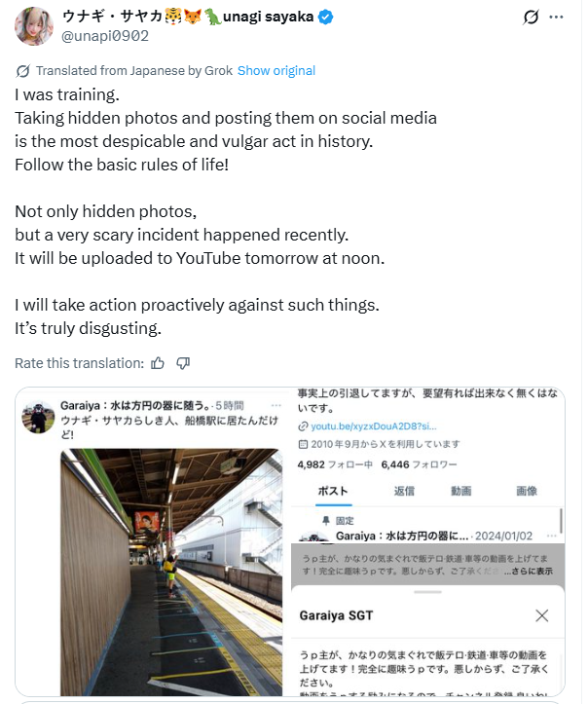Open the youtu.be link in the bio
This screenshot has height=704, width=588.
tap(374, 426)
